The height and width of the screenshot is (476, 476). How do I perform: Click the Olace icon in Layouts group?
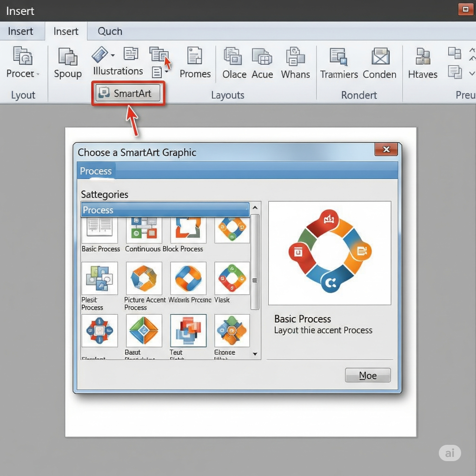coord(233,56)
